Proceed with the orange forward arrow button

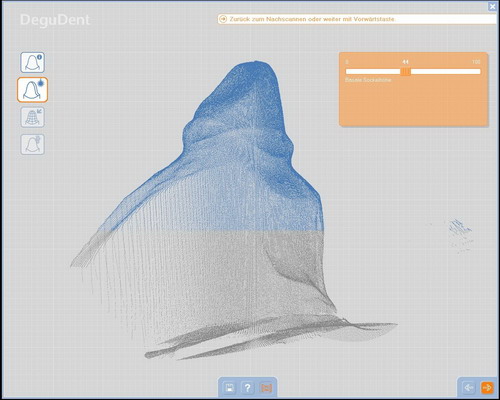487,388
